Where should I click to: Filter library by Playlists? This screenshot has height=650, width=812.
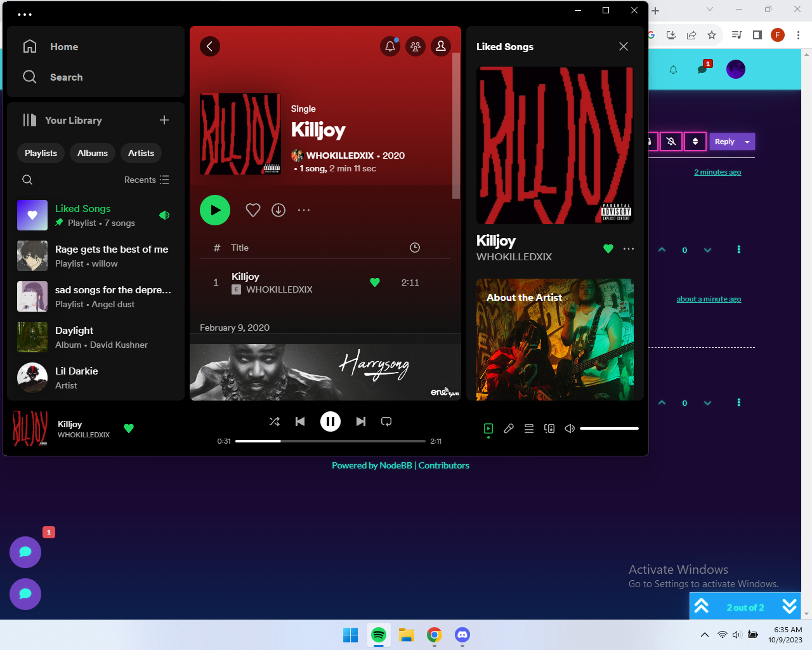coord(41,153)
